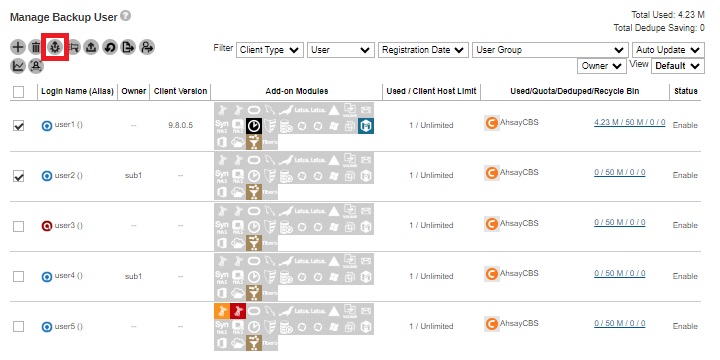Image resolution: width=720 pixels, height=360 pixels.
Task: Click 1 / Unlimited in the user3 row
Action: click(431, 225)
